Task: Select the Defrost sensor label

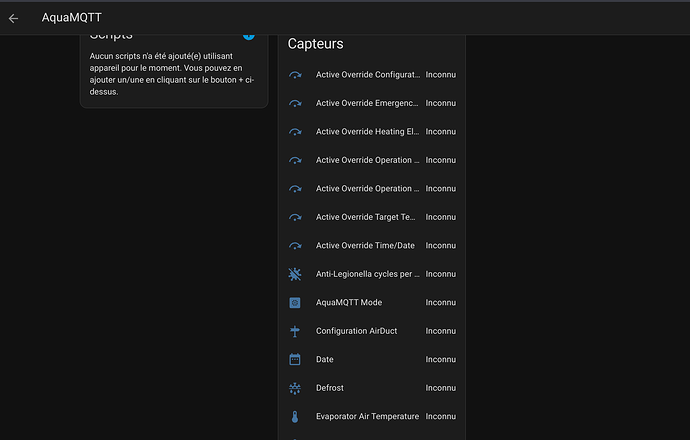Action: click(330, 388)
